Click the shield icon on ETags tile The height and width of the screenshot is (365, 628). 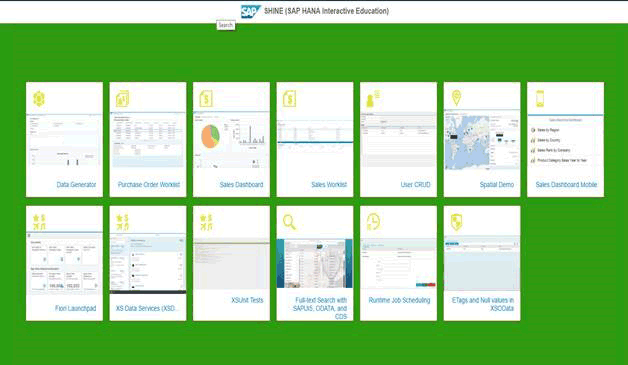tap(456, 222)
